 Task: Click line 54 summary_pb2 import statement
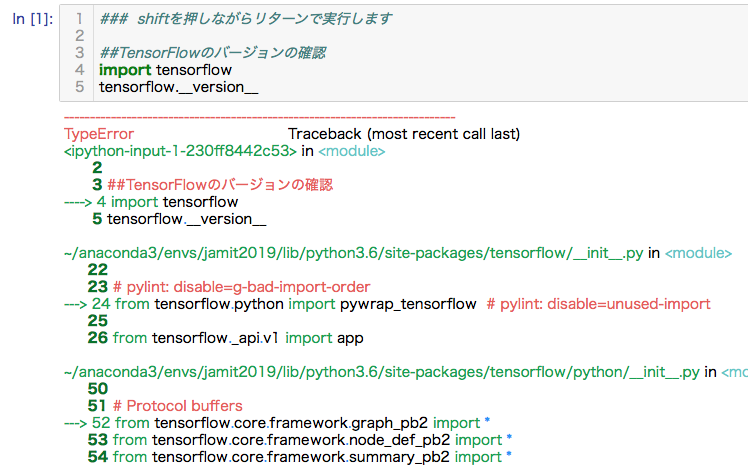(x=300, y=457)
